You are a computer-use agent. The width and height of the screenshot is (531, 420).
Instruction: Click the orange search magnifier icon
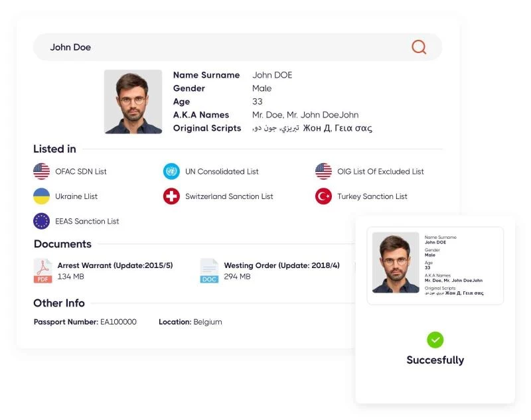click(x=419, y=47)
